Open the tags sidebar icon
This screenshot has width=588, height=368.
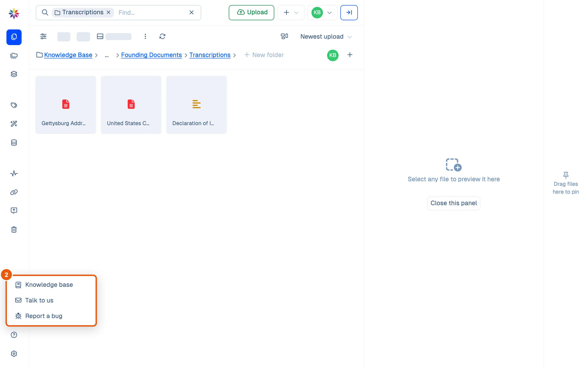pos(14,105)
